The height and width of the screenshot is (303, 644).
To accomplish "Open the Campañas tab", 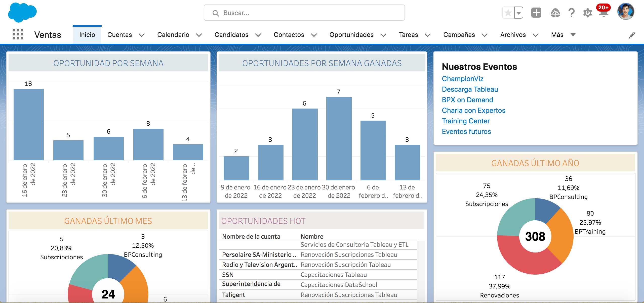I will [x=459, y=35].
